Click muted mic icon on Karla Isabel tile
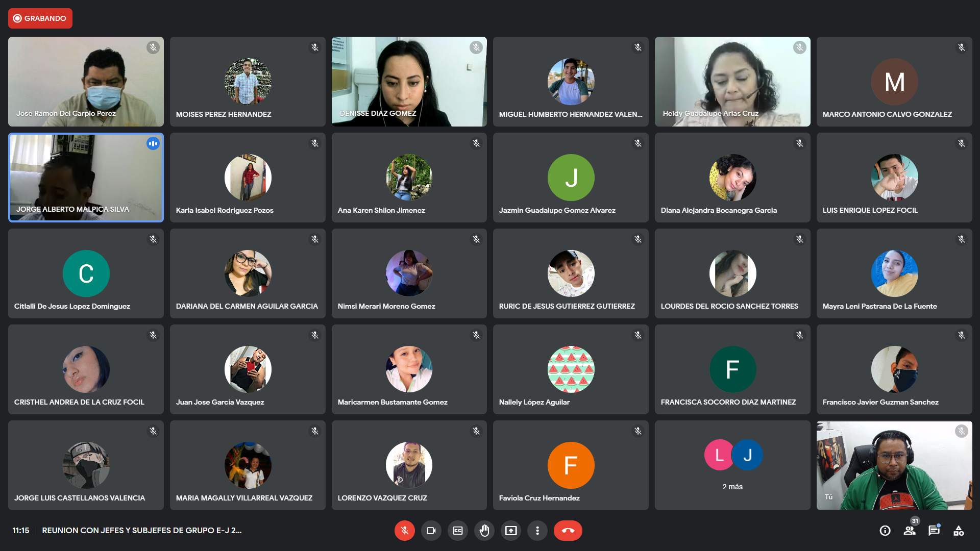980x551 pixels. tap(315, 143)
